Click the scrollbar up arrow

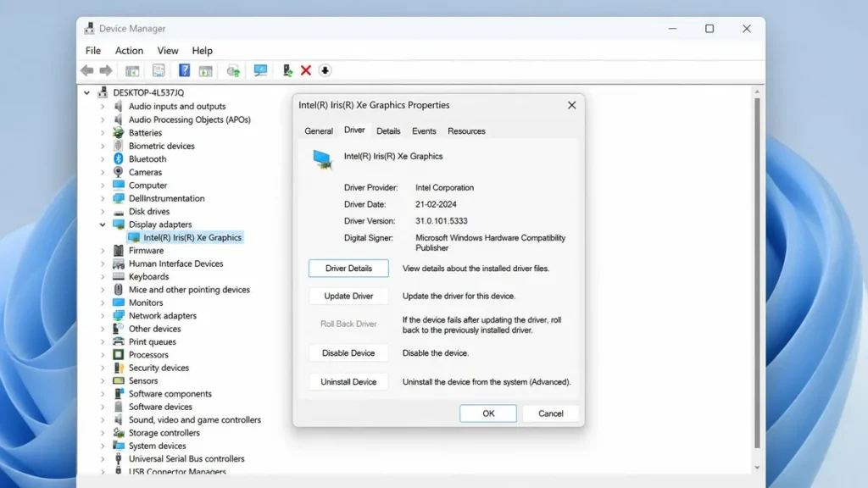(757, 91)
